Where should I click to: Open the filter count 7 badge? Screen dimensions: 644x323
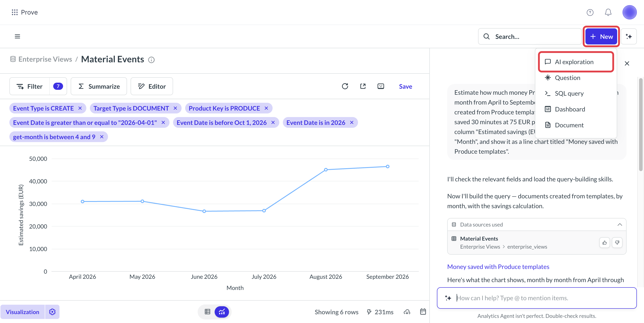click(58, 86)
